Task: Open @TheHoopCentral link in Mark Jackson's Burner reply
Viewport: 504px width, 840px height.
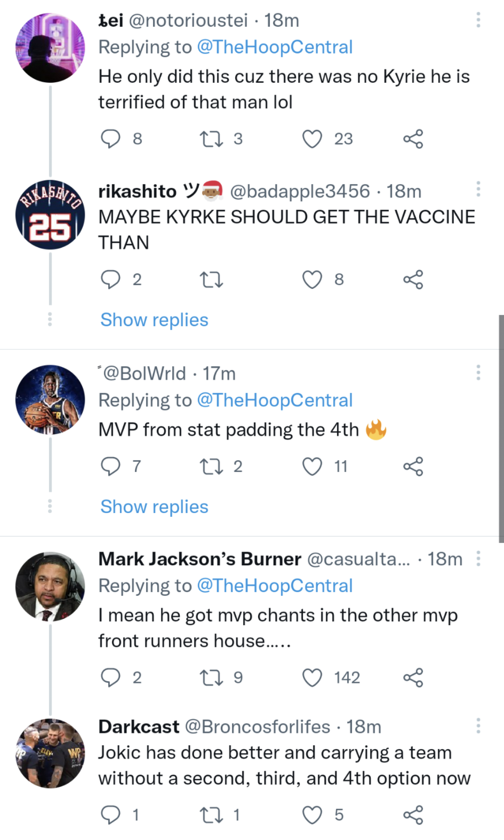Action: tap(275, 586)
